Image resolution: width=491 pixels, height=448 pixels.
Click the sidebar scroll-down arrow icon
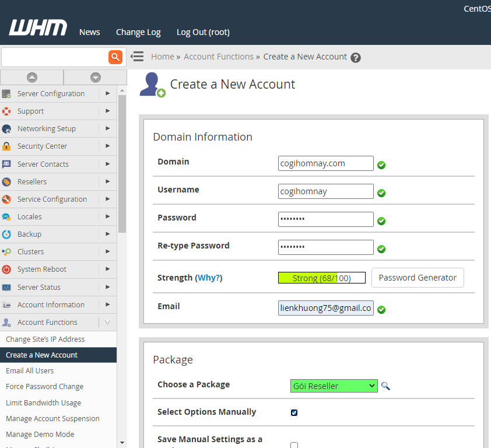tap(96, 77)
